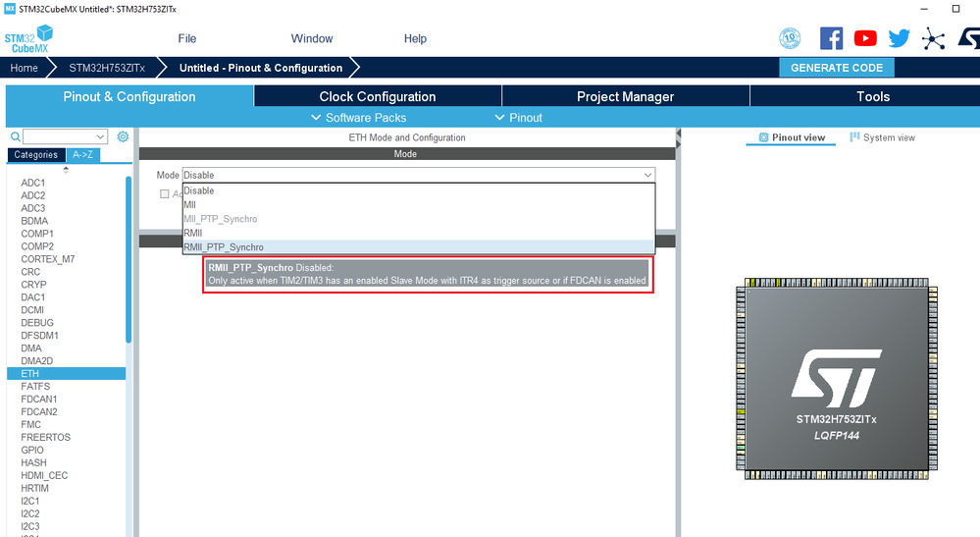The height and width of the screenshot is (537, 980).
Task: Open the Twitter bird icon link
Action: point(899,38)
